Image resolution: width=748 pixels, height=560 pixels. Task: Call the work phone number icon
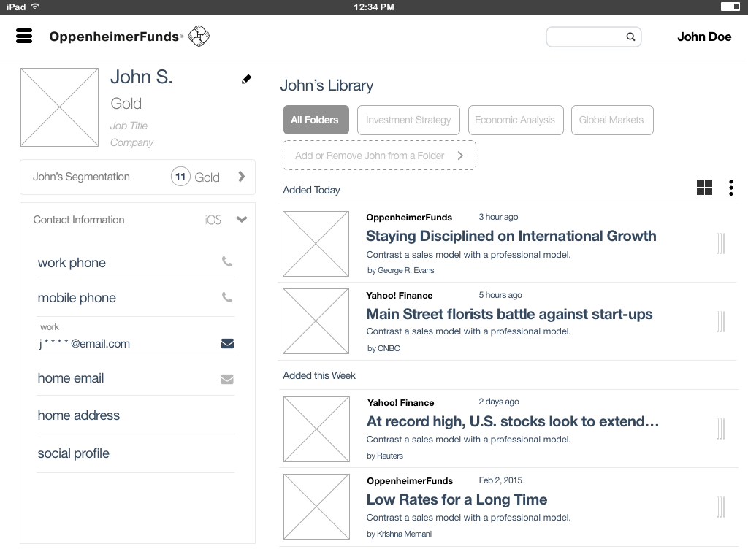227,261
